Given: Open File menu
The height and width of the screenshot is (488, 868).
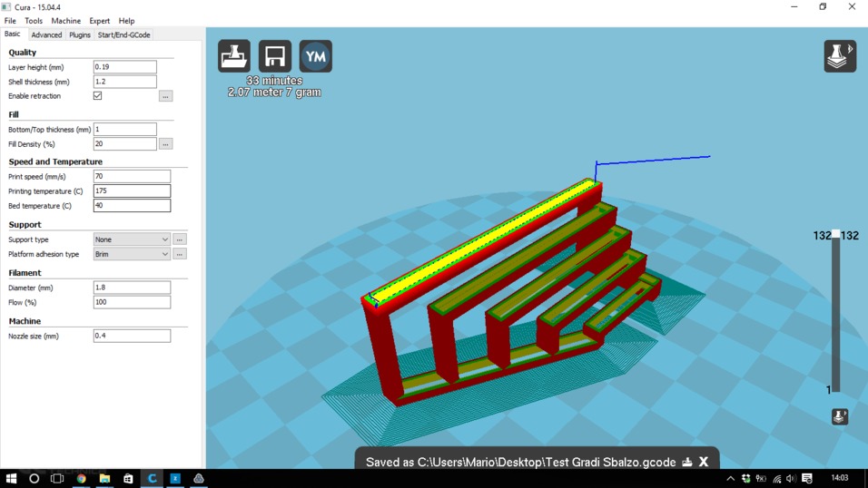Looking at the screenshot, I should (10, 21).
